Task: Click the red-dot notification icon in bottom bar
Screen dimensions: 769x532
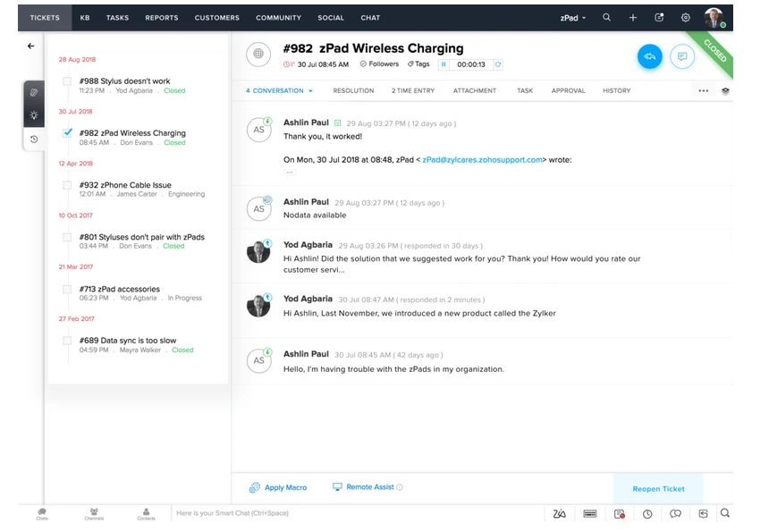Action: pos(620,513)
